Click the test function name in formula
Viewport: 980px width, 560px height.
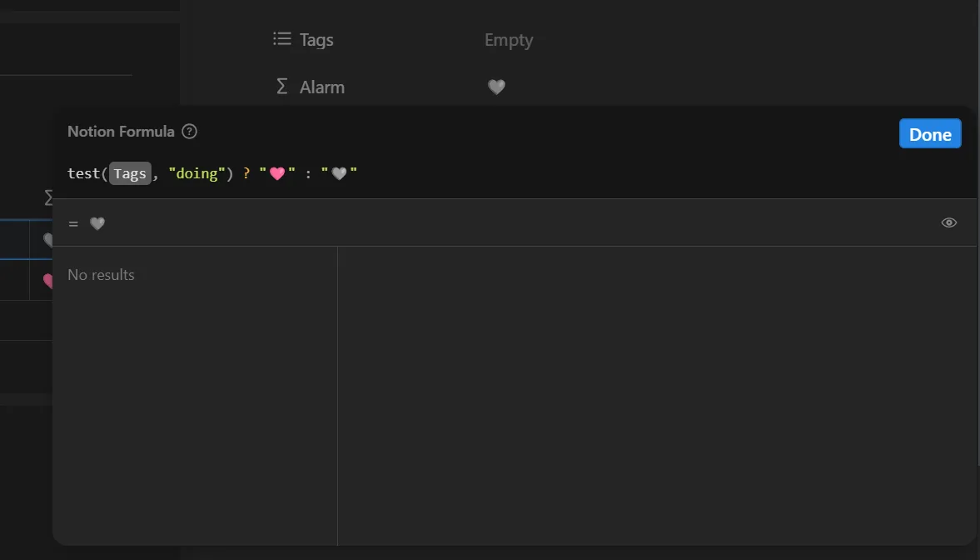pos(83,173)
